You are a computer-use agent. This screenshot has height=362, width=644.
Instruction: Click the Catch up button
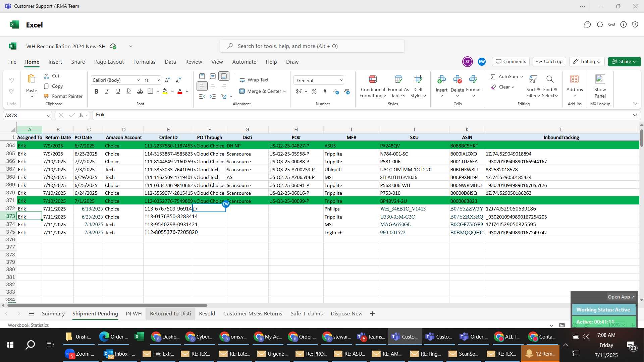(549, 62)
